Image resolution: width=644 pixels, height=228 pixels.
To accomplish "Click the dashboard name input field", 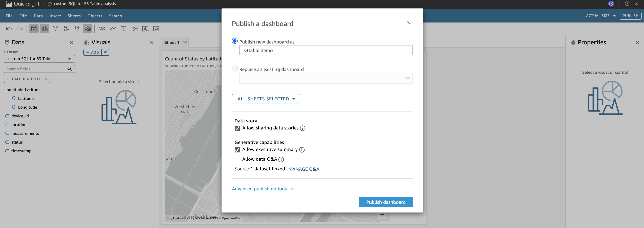I will [x=326, y=50].
